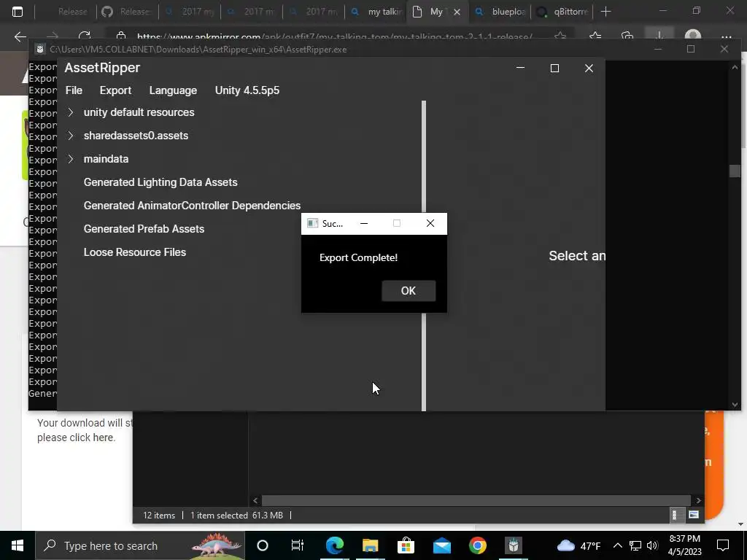The image size is (747, 560).
Task: Switch to the 'bluepl oa' browser tab
Action: tap(501, 12)
